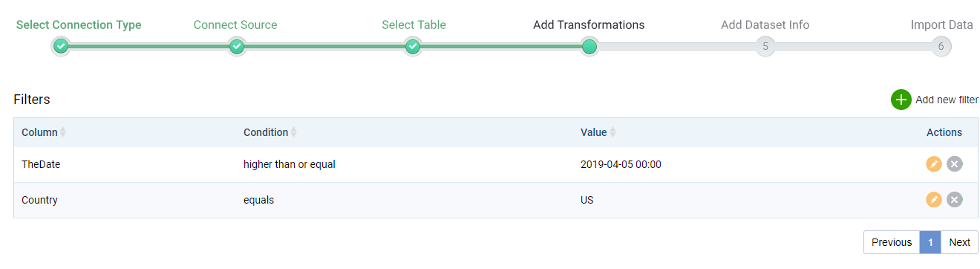
Task: Click the Select Connection Type step checkmark
Action: pyautogui.click(x=61, y=47)
